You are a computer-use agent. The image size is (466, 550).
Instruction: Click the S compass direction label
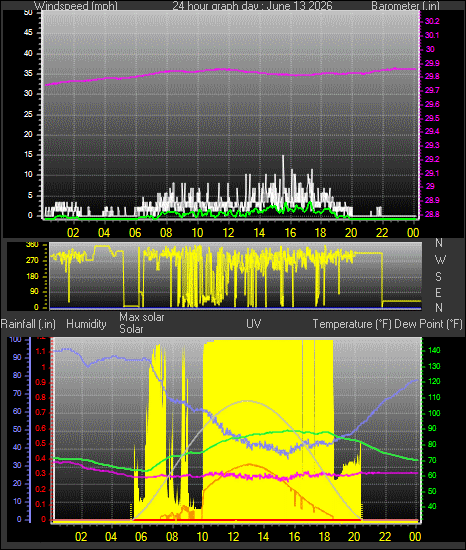(x=438, y=277)
